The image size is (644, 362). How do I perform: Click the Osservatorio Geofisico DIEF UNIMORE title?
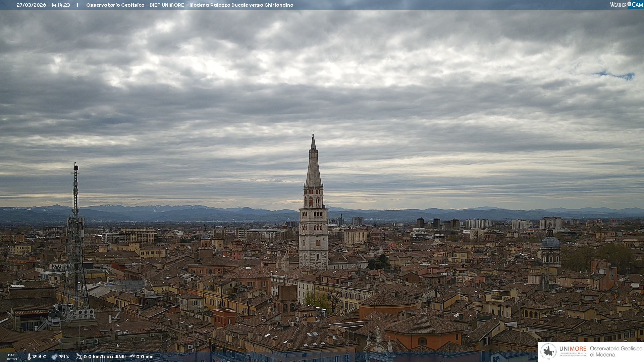point(190,5)
